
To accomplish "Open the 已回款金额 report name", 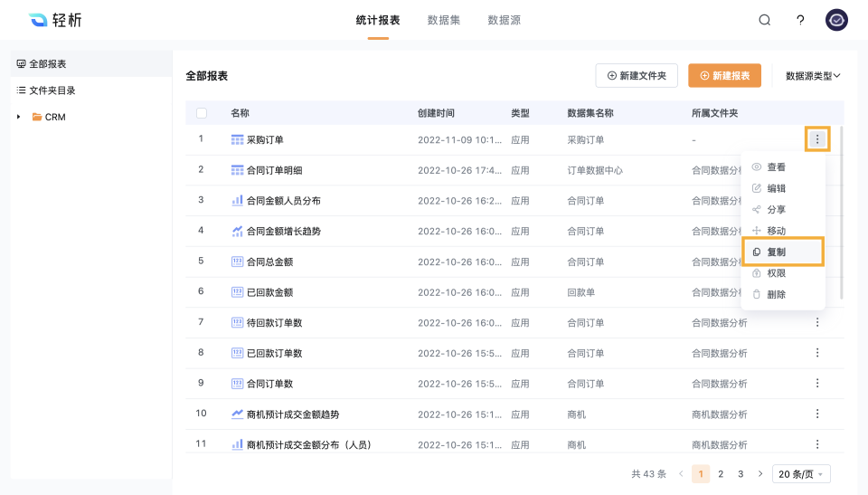I will pyautogui.click(x=269, y=292).
